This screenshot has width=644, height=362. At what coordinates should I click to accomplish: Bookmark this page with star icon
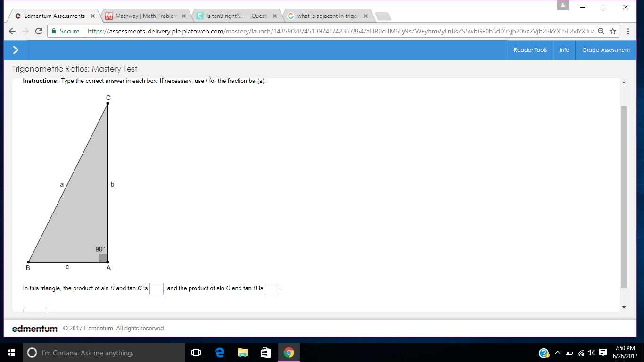tap(613, 31)
